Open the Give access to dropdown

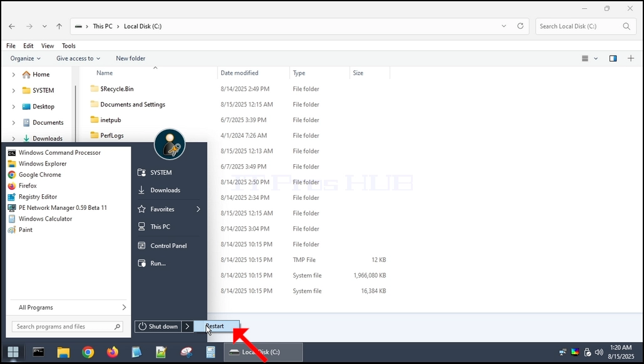click(x=78, y=58)
